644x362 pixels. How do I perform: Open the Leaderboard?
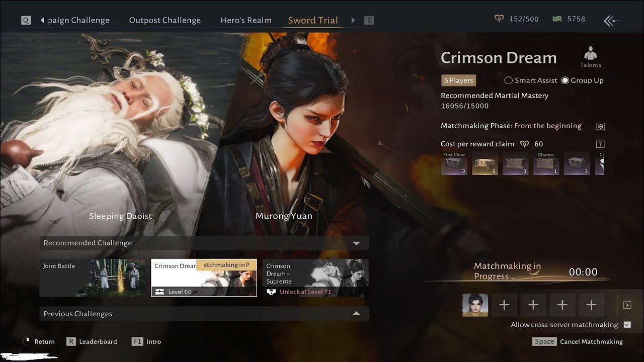[x=98, y=341]
